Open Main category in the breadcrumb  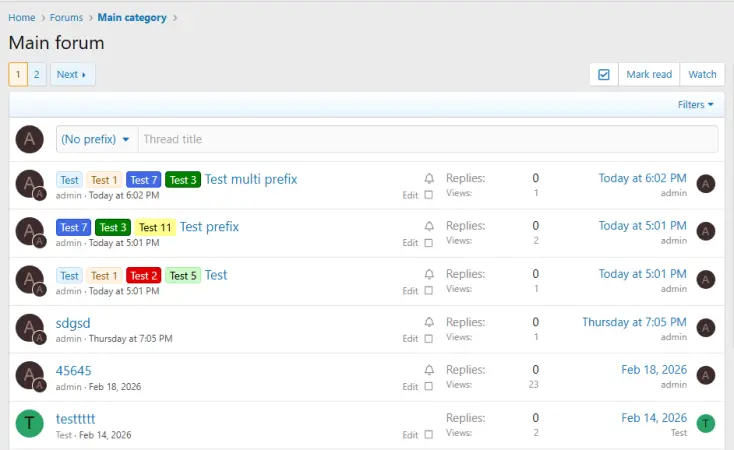pos(132,18)
